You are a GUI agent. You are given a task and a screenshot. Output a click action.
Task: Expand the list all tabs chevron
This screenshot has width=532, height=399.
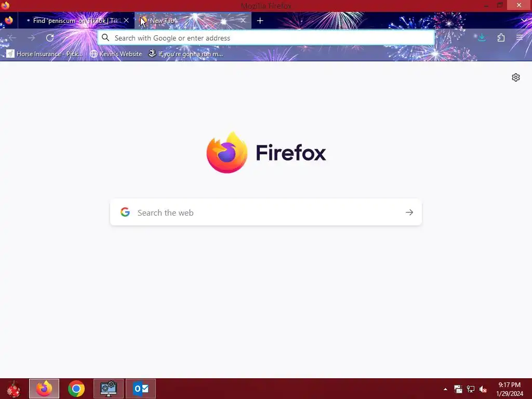coord(524,21)
